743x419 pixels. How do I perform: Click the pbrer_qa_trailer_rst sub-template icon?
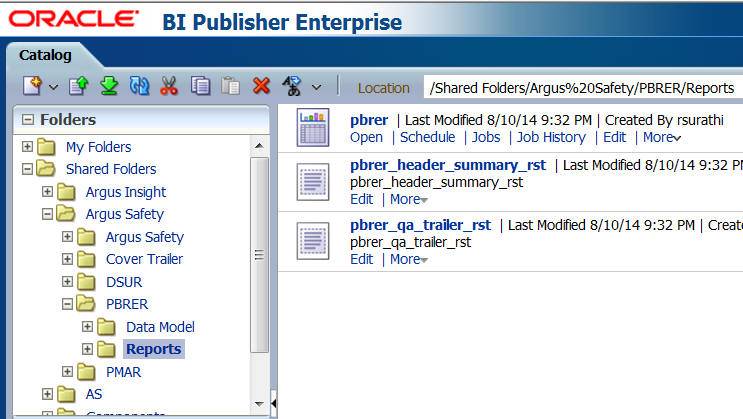tap(313, 241)
